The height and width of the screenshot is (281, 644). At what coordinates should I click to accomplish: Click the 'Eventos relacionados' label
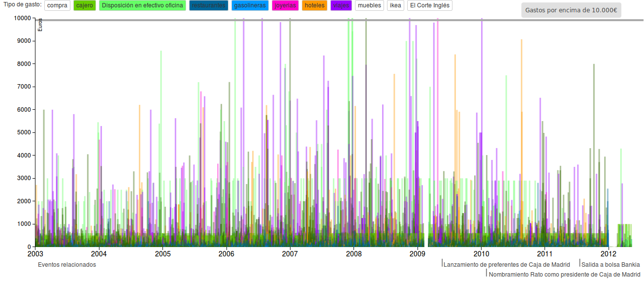click(x=67, y=265)
